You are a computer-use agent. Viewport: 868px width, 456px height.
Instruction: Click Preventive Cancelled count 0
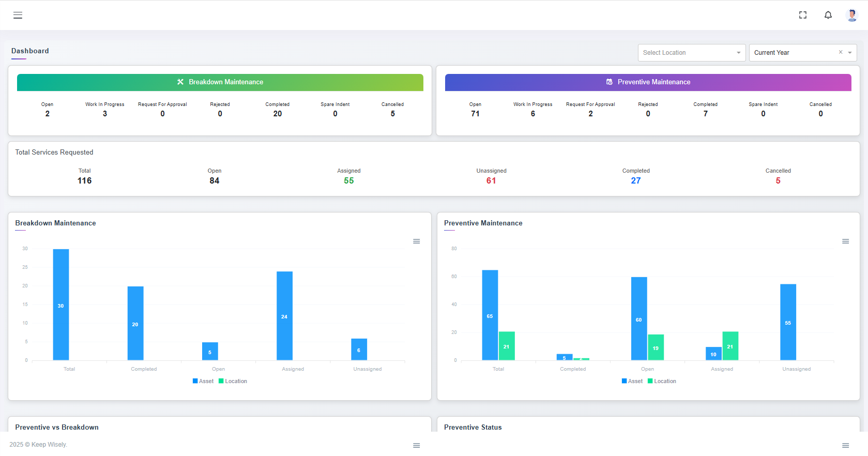click(x=821, y=114)
